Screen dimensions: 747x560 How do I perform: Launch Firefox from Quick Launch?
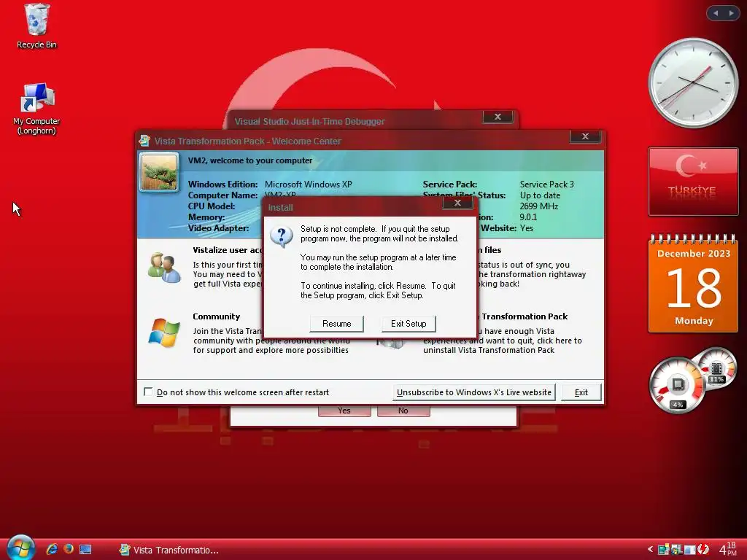(69, 549)
